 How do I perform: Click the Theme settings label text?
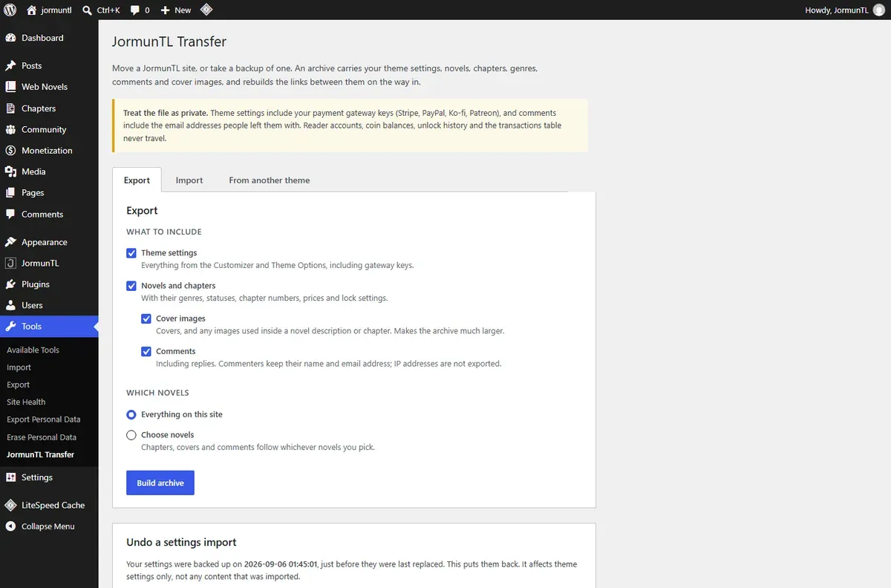169,253
